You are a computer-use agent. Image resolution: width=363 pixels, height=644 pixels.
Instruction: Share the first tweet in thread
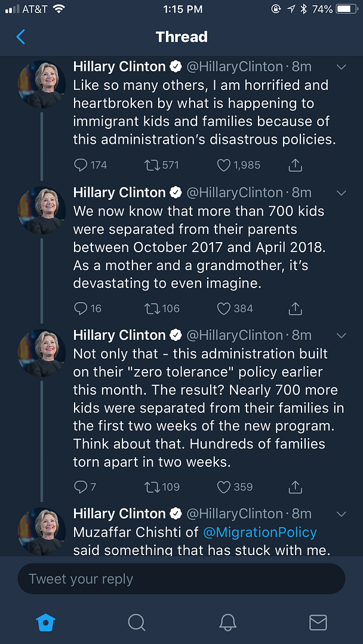click(x=295, y=165)
